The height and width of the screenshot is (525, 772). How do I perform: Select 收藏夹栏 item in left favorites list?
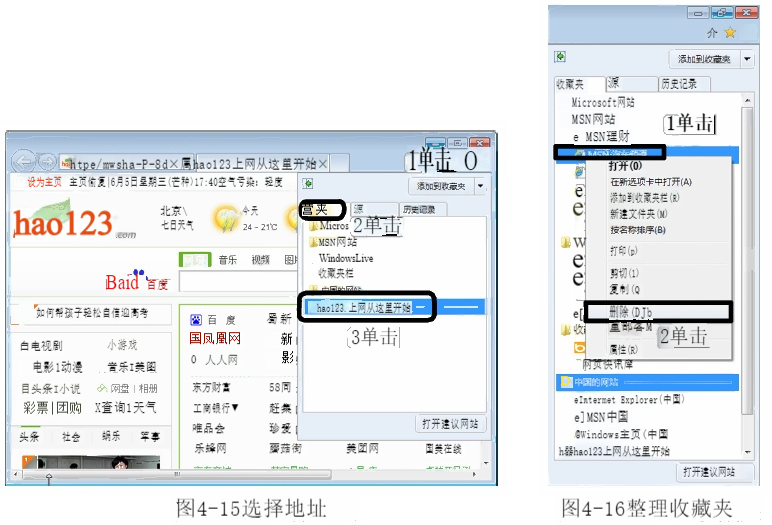(336, 273)
